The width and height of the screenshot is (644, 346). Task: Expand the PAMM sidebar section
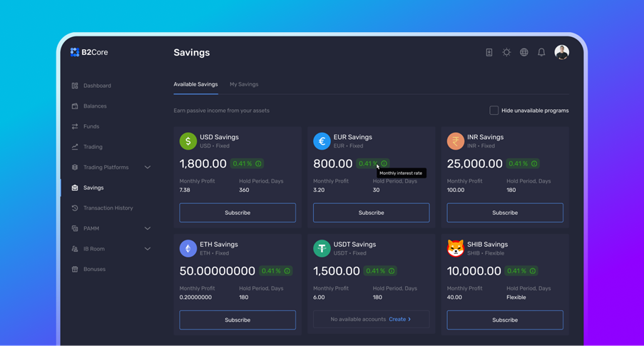coord(148,228)
